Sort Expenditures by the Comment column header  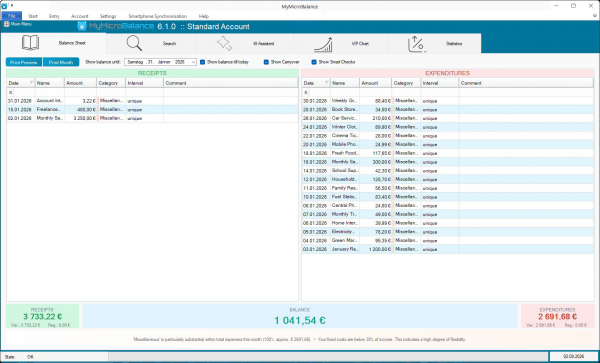point(526,83)
